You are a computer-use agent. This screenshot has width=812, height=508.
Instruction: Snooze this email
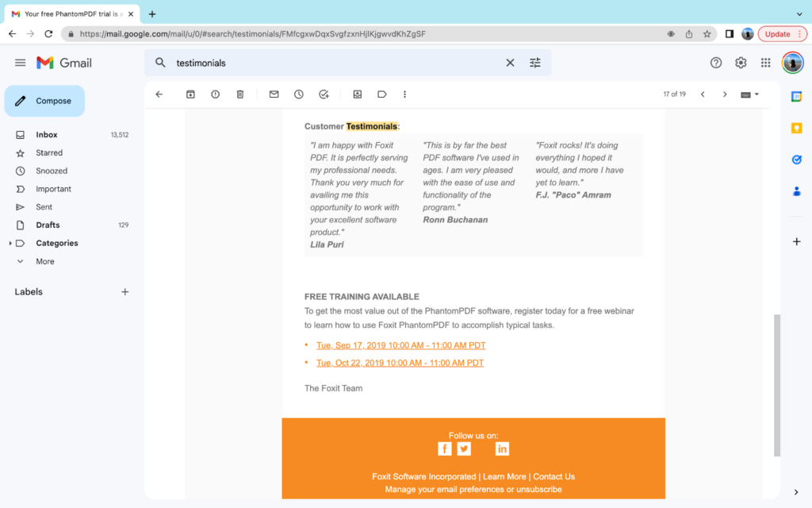(x=299, y=94)
